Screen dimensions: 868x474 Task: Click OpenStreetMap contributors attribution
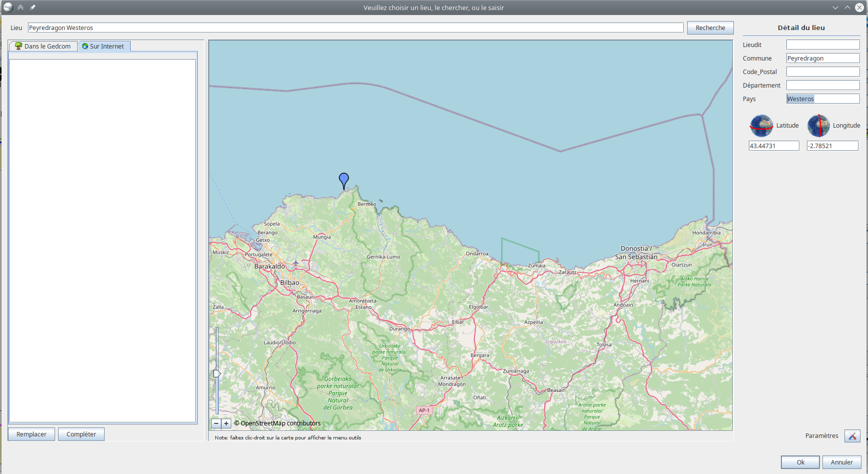tap(277, 423)
